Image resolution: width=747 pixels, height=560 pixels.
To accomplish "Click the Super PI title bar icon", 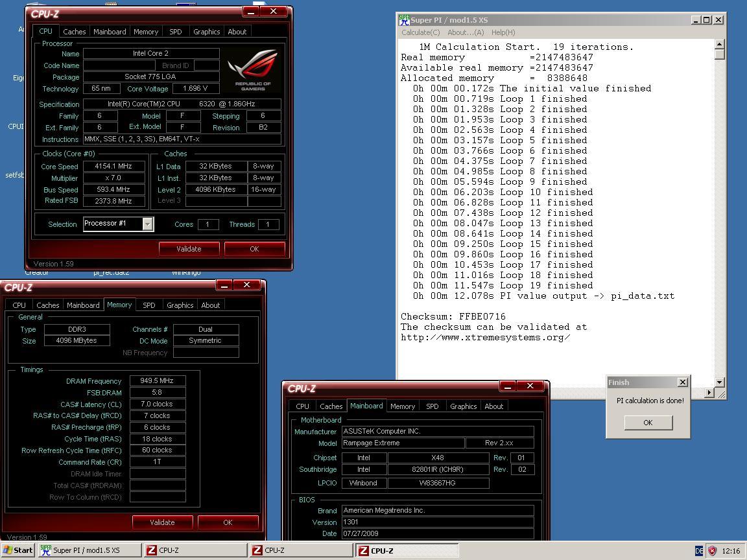I will click(405, 20).
